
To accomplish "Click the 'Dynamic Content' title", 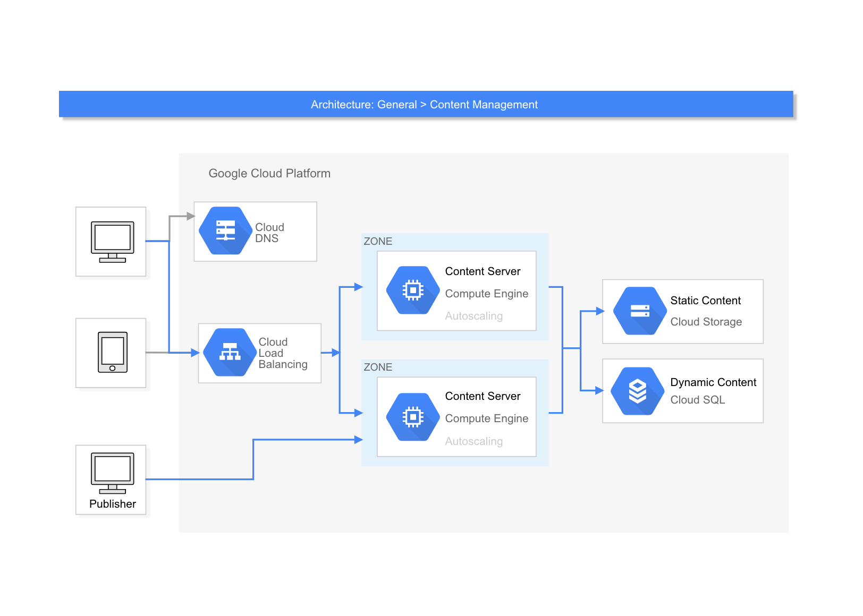I will coord(713,382).
